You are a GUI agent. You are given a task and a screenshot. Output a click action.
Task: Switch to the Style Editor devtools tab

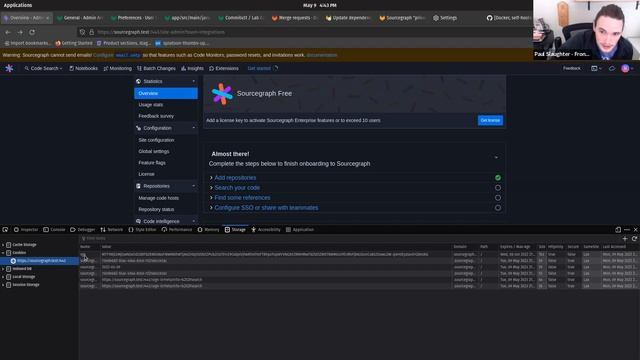(x=142, y=230)
